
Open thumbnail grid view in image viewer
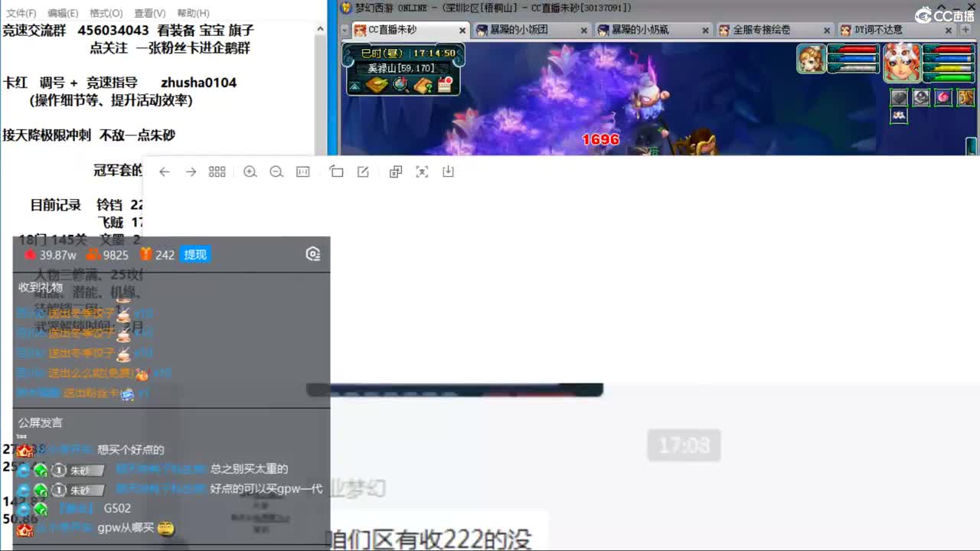(217, 172)
